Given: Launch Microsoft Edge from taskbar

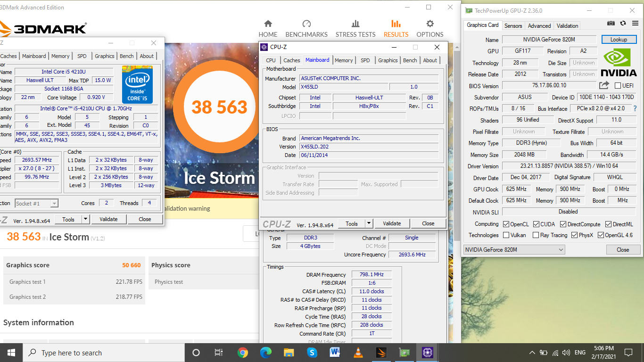Looking at the screenshot, I should pyautogui.click(x=266, y=353).
